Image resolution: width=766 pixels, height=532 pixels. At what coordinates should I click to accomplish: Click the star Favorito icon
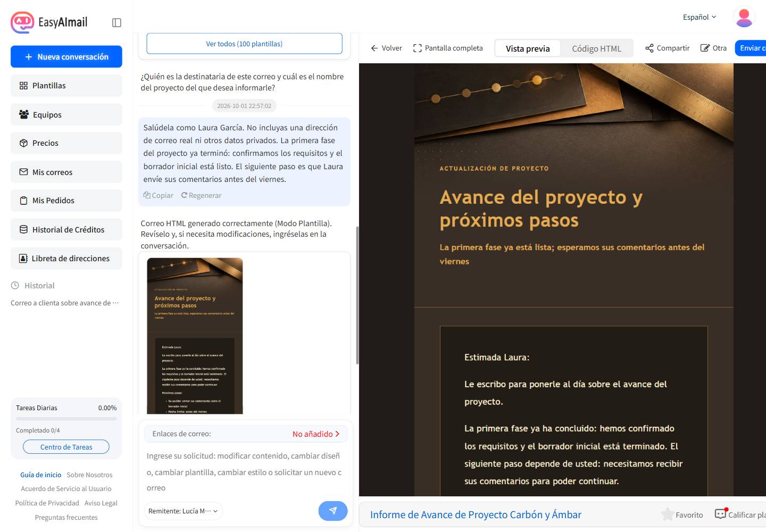point(667,514)
